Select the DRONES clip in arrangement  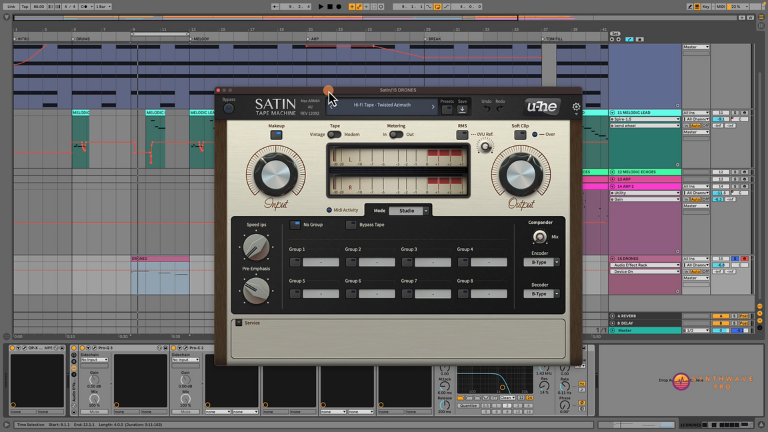point(160,259)
